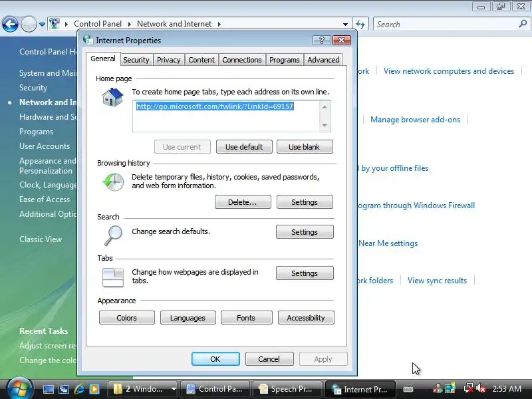Screen dimensions: 532x399
Task: Switch to the Security tab
Action: point(136,60)
